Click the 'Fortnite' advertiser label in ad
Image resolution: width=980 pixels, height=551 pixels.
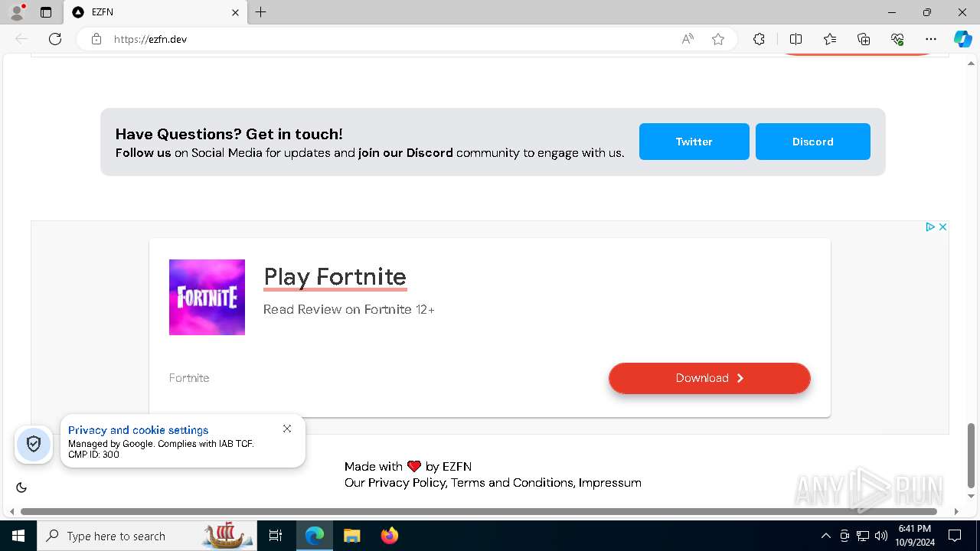(x=189, y=378)
